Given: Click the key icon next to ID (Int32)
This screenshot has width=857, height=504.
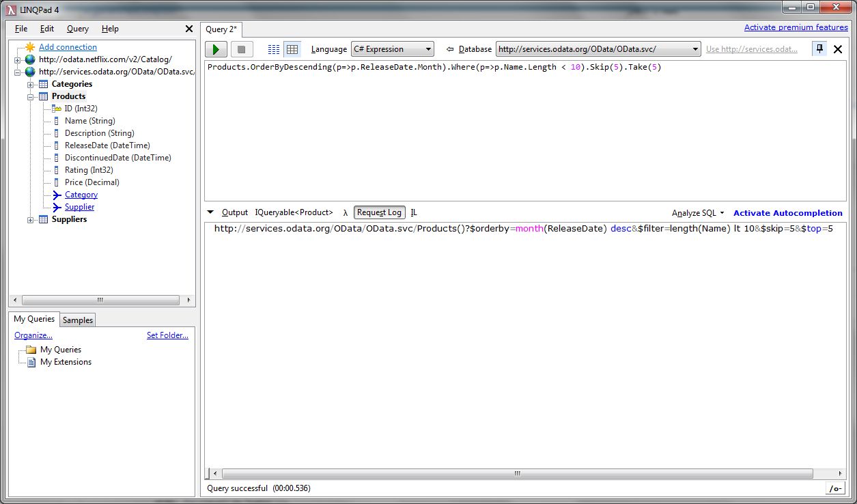Looking at the screenshot, I should 57,109.
